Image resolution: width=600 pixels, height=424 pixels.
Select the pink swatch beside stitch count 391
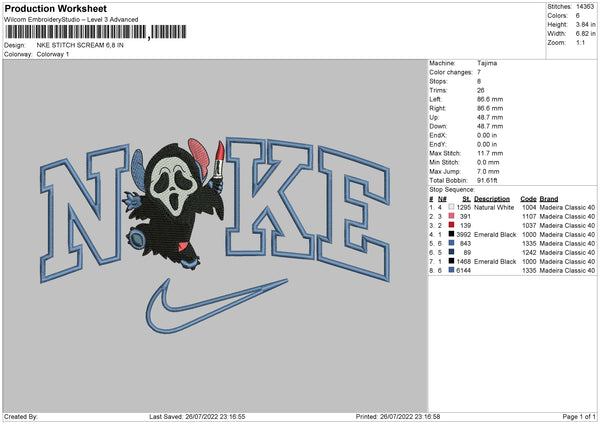(452, 216)
